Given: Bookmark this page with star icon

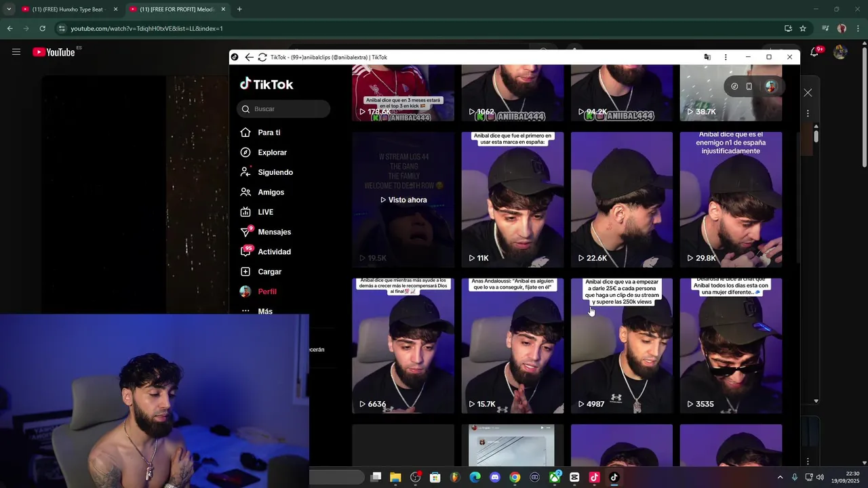Looking at the screenshot, I should coord(803,28).
